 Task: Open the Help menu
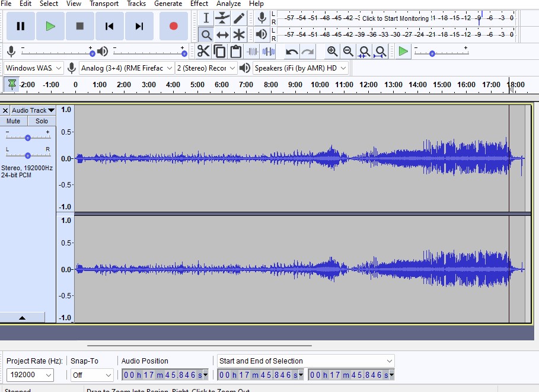coord(256,4)
